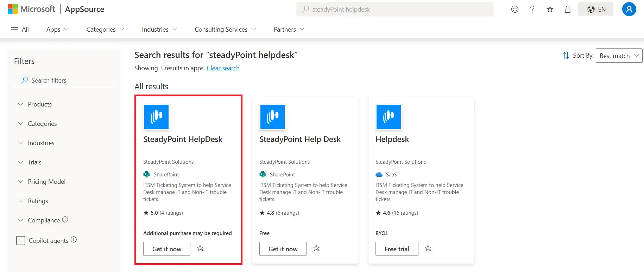Open the All hamburger menu
This screenshot has height=272, width=644.
coord(20,30)
